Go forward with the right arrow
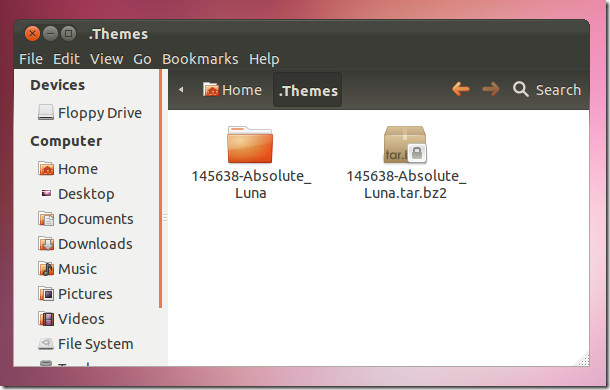610x390 pixels. 491,89
